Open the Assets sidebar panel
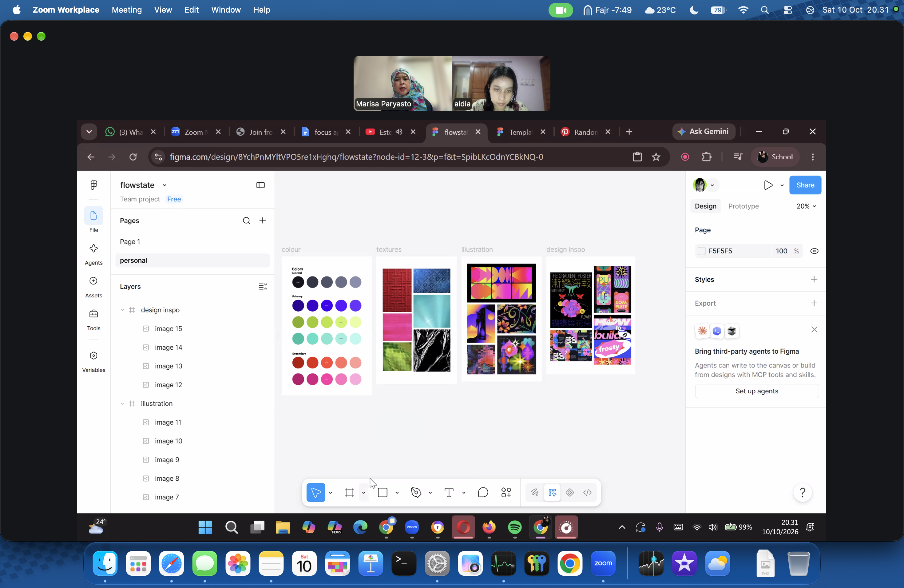The width and height of the screenshot is (904, 588). click(x=93, y=287)
